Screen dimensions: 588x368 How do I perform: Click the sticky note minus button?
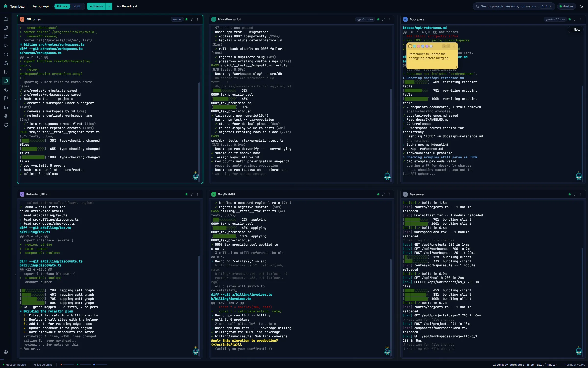point(444,46)
